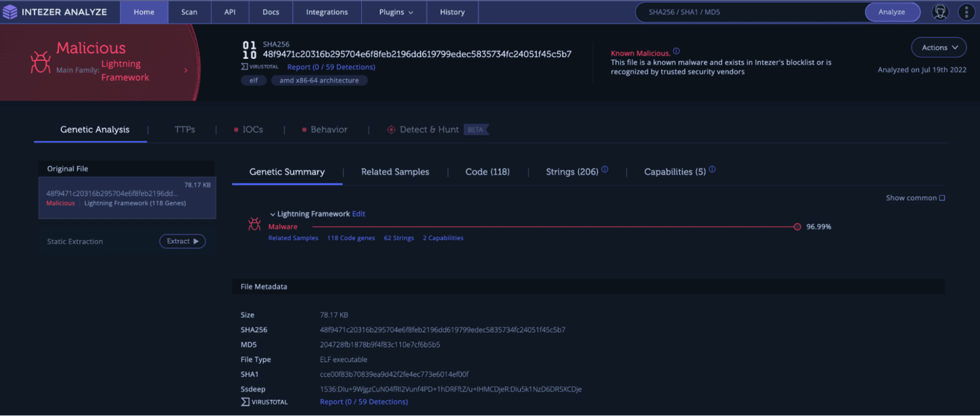Click the binary 0110 SHA256 file icon
Viewport: 980px width, 416px height.
click(249, 50)
